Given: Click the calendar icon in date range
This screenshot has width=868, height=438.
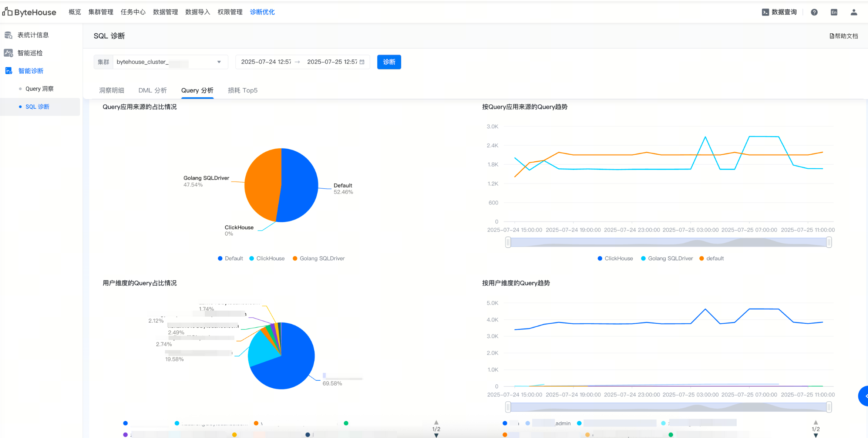Looking at the screenshot, I should point(362,62).
